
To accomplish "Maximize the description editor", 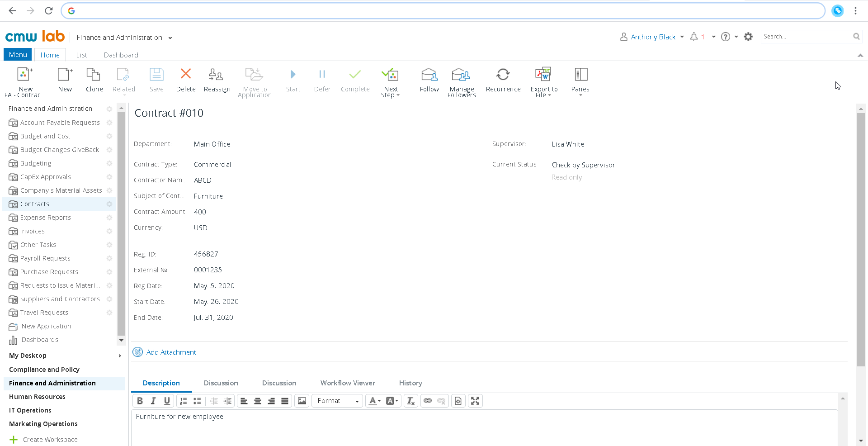I will point(475,401).
